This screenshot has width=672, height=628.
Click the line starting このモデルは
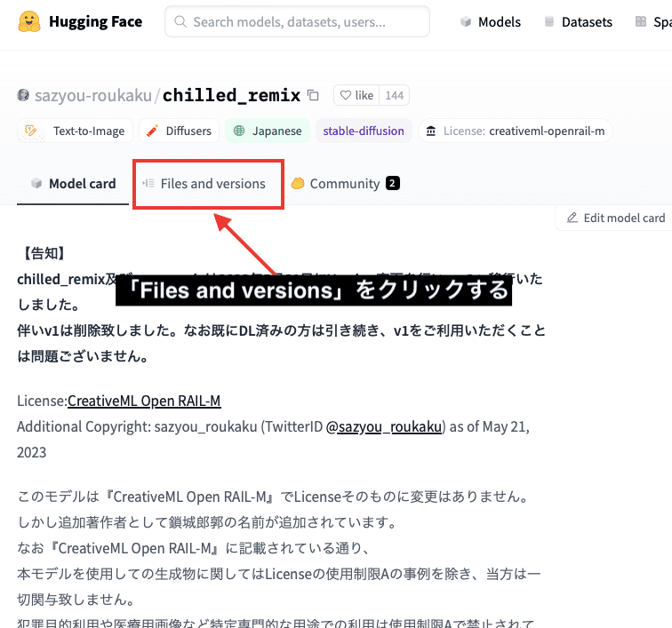[x=275, y=497]
